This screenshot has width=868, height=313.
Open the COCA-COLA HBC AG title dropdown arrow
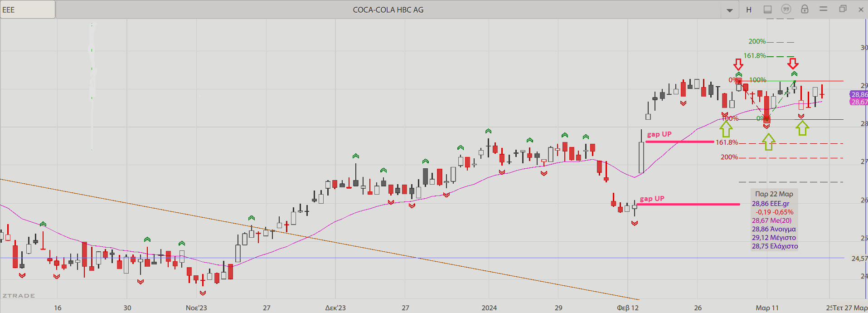coord(730,10)
